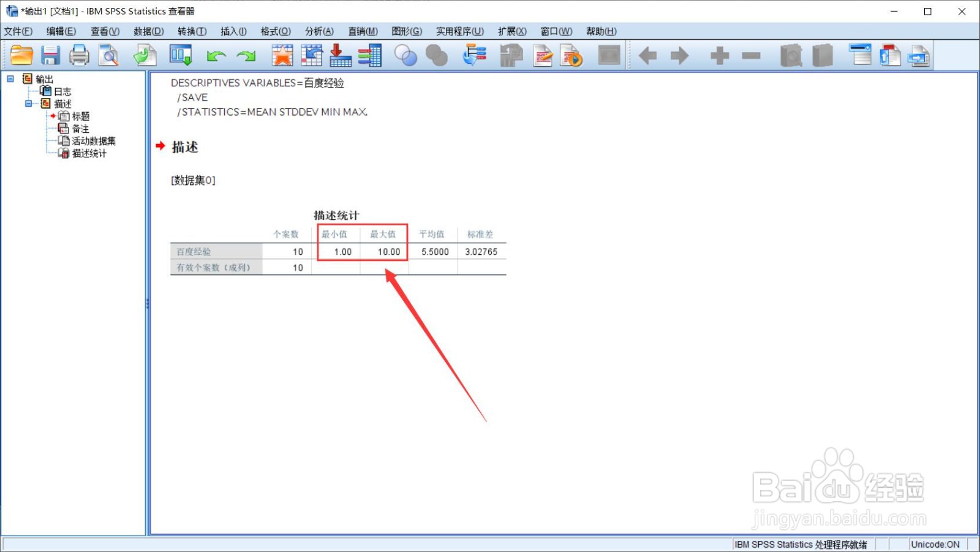Click the grayed-out rectangle frame icon
The image size is (980, 552).
[x=609, y=56]
